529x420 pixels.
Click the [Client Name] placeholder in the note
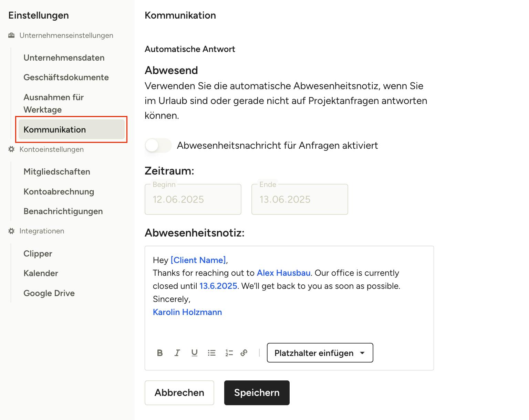coord(198,260)
